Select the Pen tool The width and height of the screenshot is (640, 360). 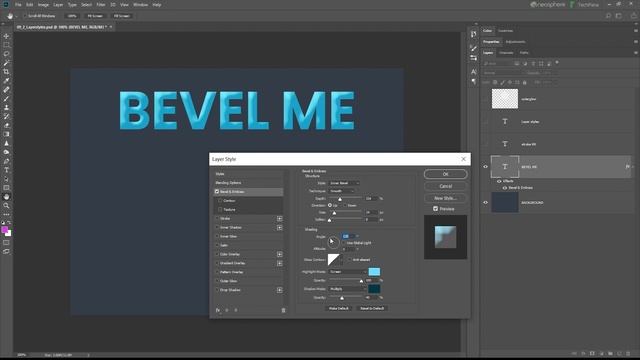pos(6,161)
